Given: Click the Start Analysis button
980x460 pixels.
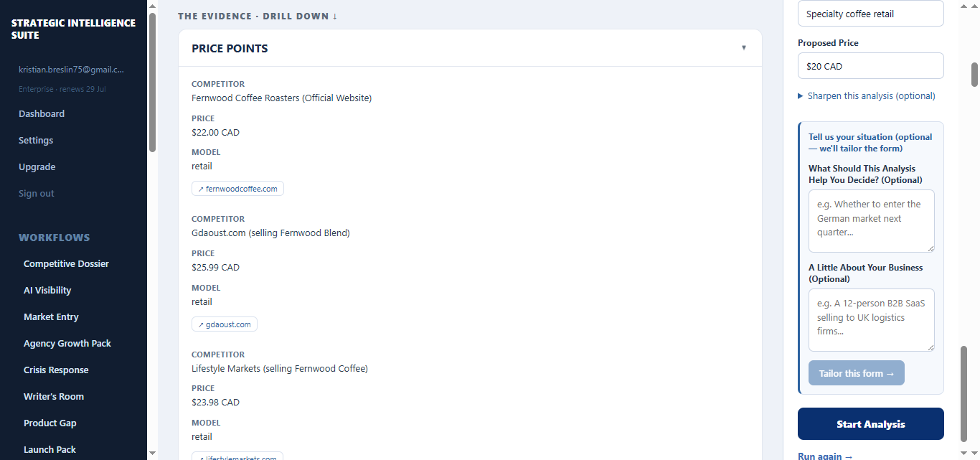Looking at the screenshot, I should [871, 424].
